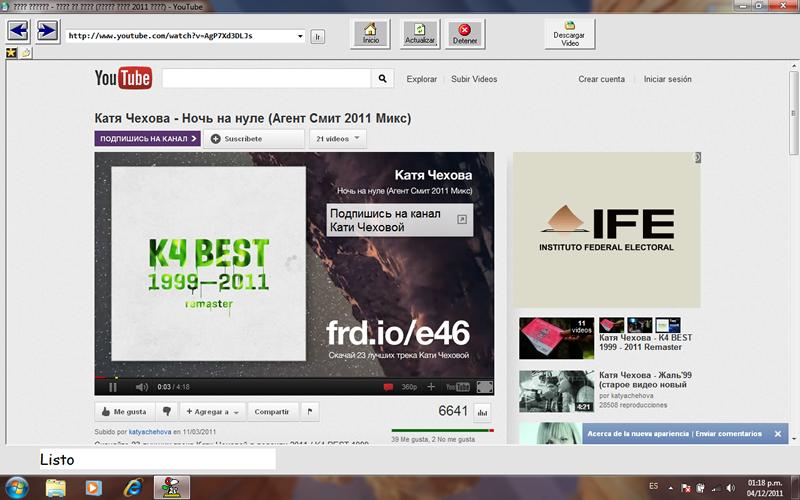This screenshot has height=500, width=800.
Task: Stop loading with Detener button
Action: pos(465,34)
